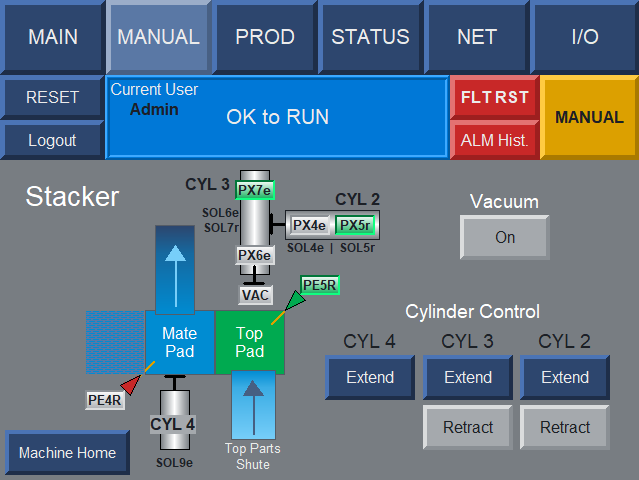Screen dimensions: 639x480
Task: Open the MAIN screen tab
Action: click(53, 37)
